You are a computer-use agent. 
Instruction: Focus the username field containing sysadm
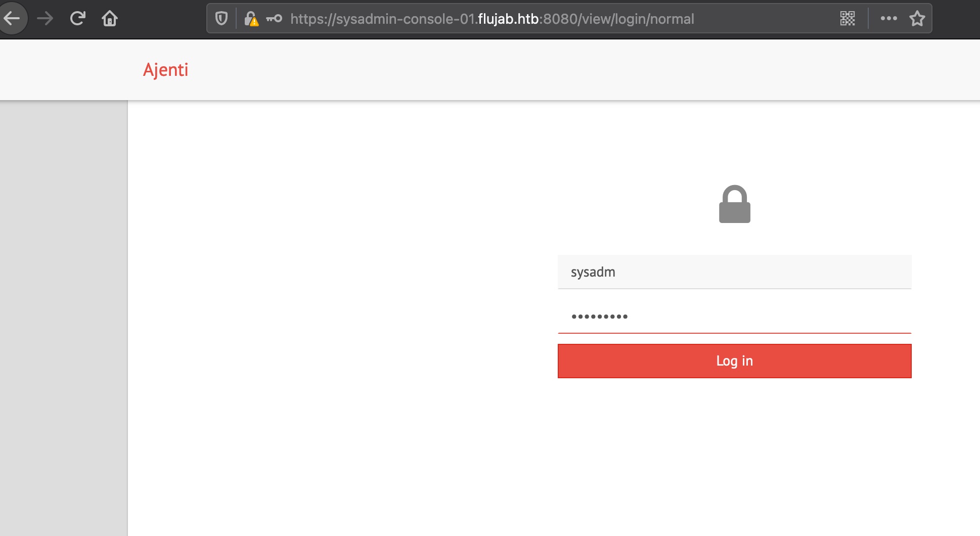point(734,272)
